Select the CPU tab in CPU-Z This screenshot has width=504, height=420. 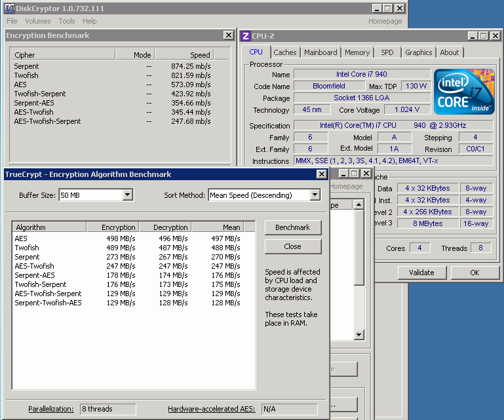256,52
